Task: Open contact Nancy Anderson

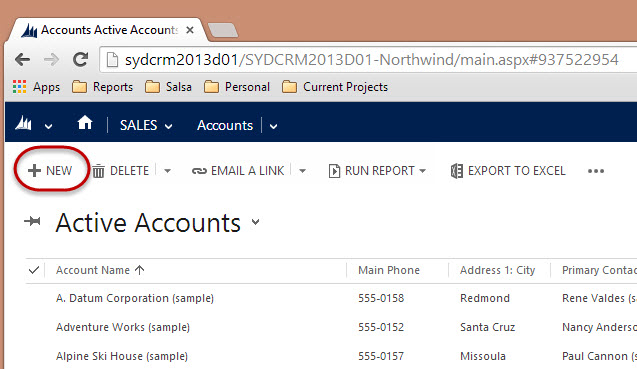Action: pyautogui.click(x=599, y=327)
